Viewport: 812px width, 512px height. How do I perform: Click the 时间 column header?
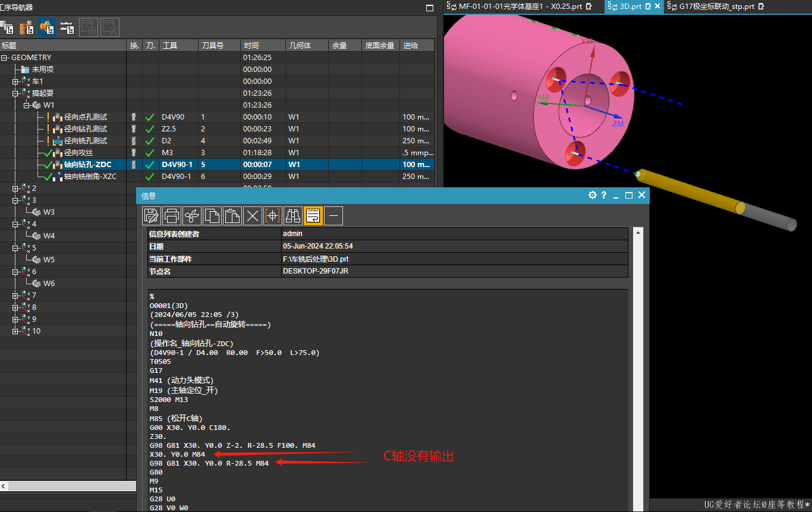263,46
